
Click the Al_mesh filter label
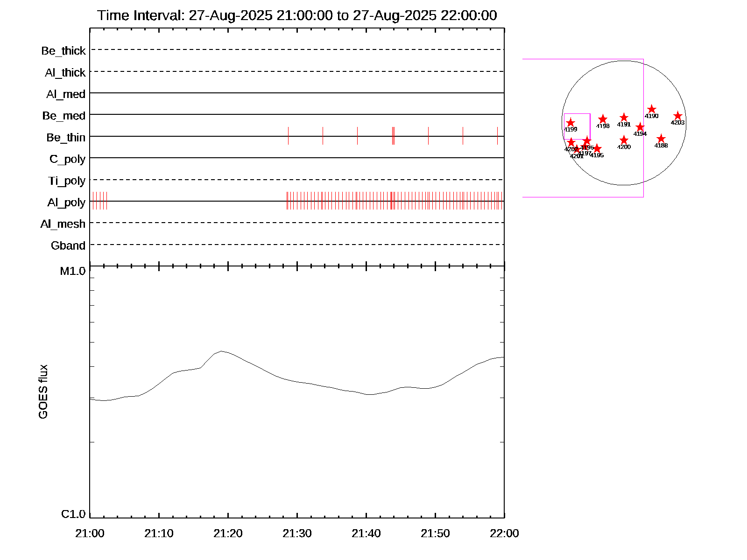click(x=63, y=224)
